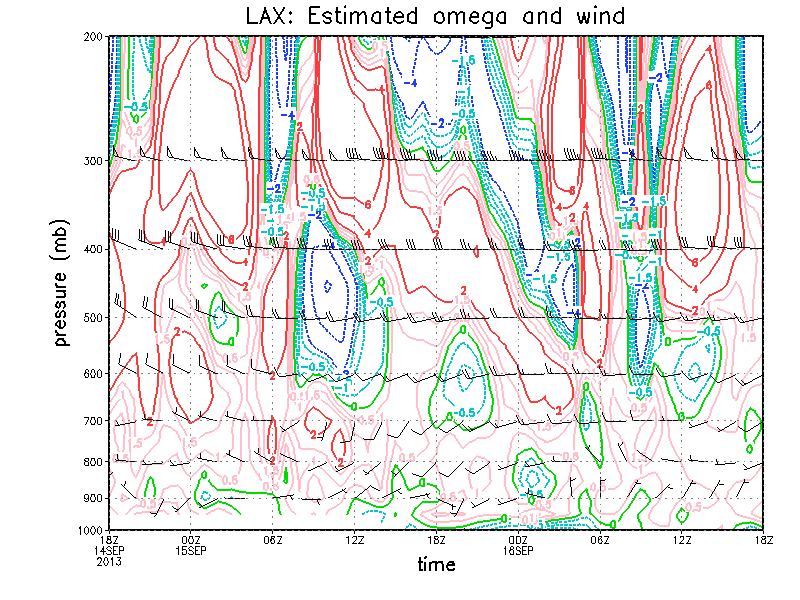
Task: Pick the 400 pressure axis tick label
Action: pyautogui.click(x=92, y=249)
